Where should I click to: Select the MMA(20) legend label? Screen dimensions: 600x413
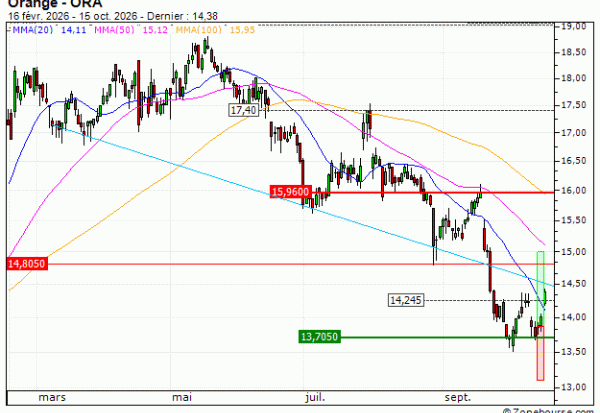click(x=33, y=30)
